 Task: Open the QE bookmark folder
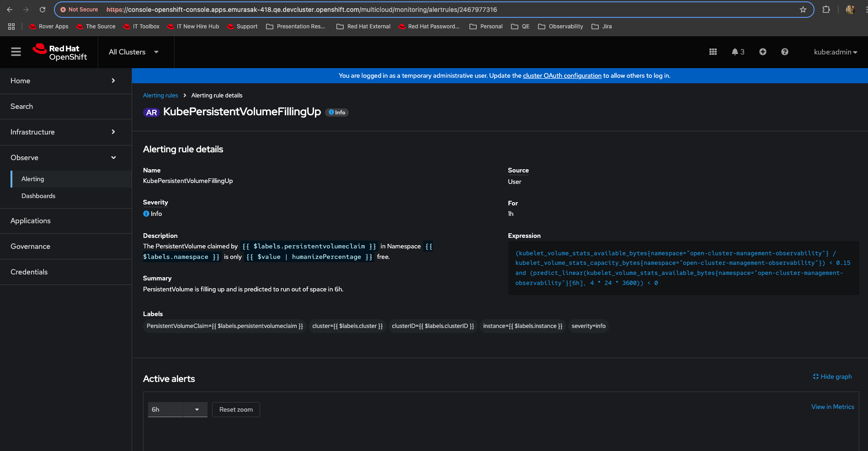(x=520, y=27)
